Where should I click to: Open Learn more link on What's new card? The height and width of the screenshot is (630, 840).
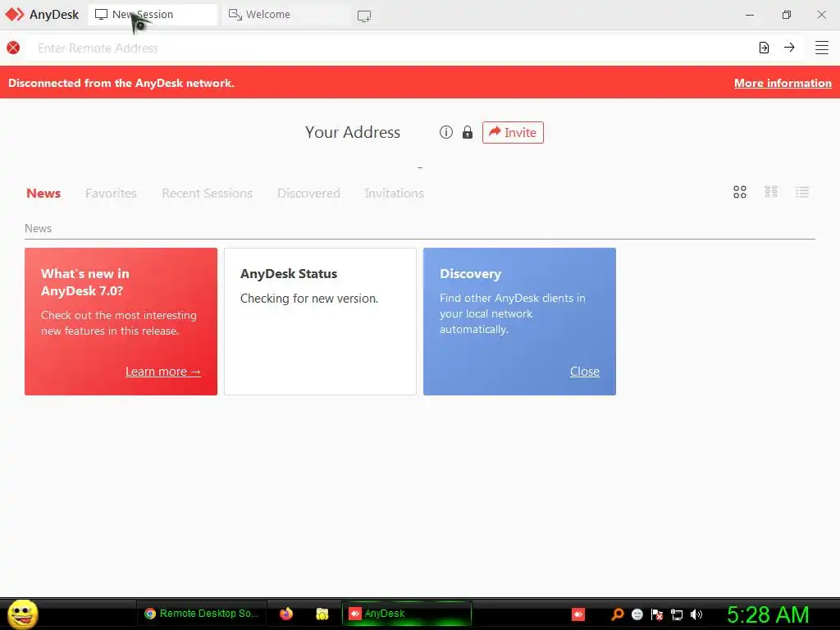coord(163,372)
